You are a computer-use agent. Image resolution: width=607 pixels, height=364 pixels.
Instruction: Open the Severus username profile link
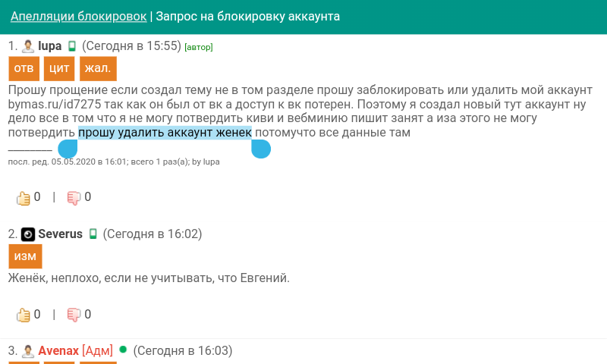[x=60, y=234]
